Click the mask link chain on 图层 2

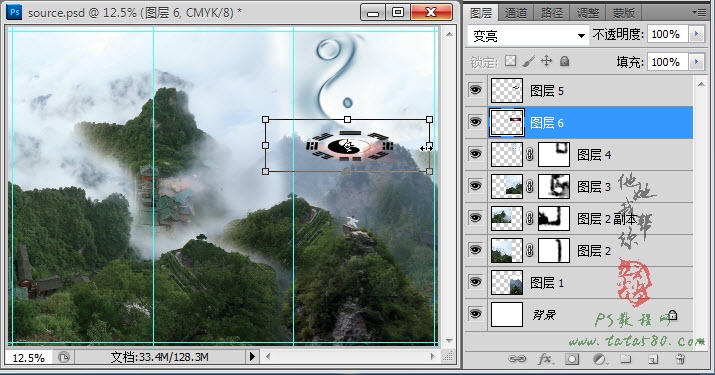pyautogui.click(x=529, y=250)
